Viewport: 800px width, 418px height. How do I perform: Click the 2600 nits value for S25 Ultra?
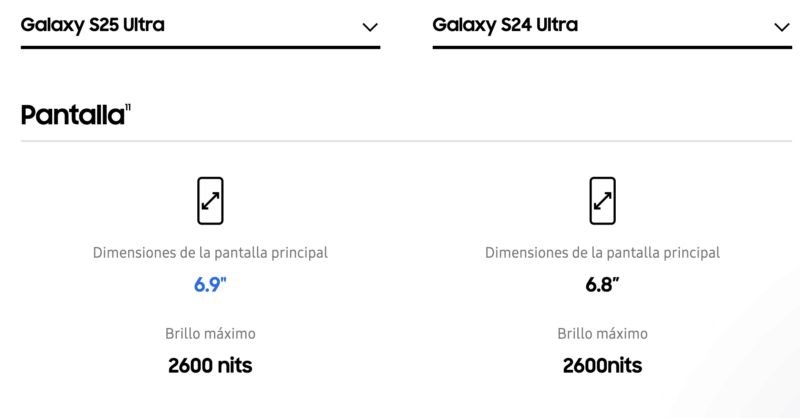click(x=210, y=365)
